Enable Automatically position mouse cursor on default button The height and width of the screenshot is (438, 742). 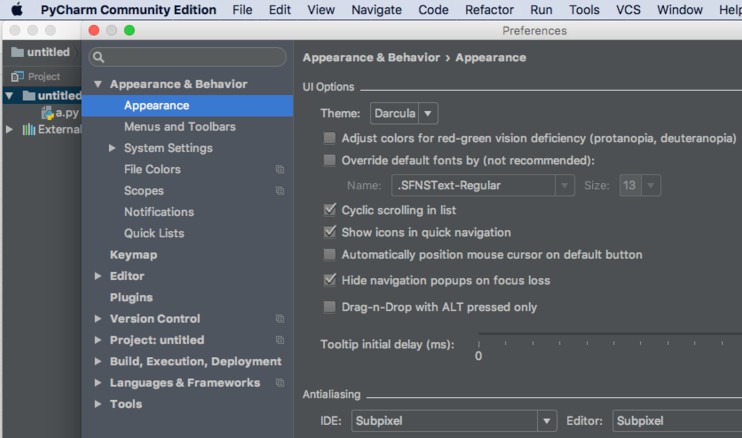tap(329, 254)
